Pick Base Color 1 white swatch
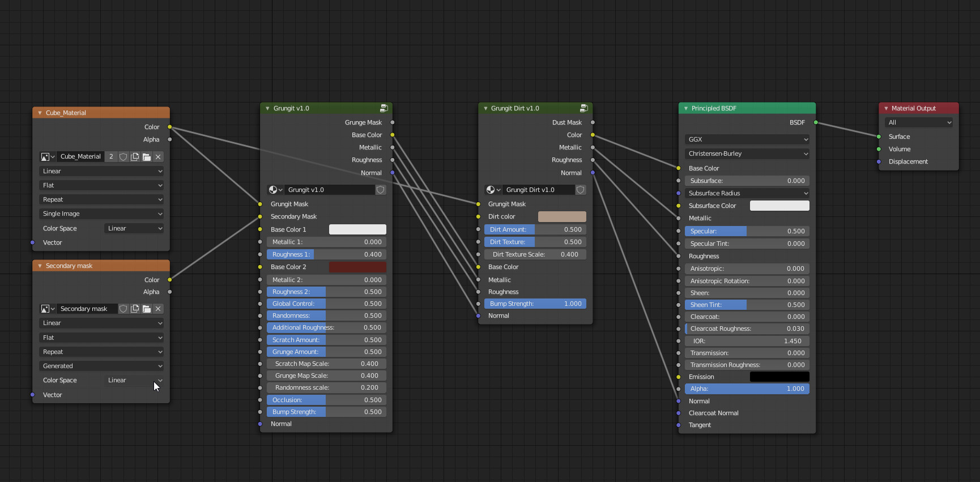Image resolution: width=980 pixels, height=482 pixels. tap(357, 229)
